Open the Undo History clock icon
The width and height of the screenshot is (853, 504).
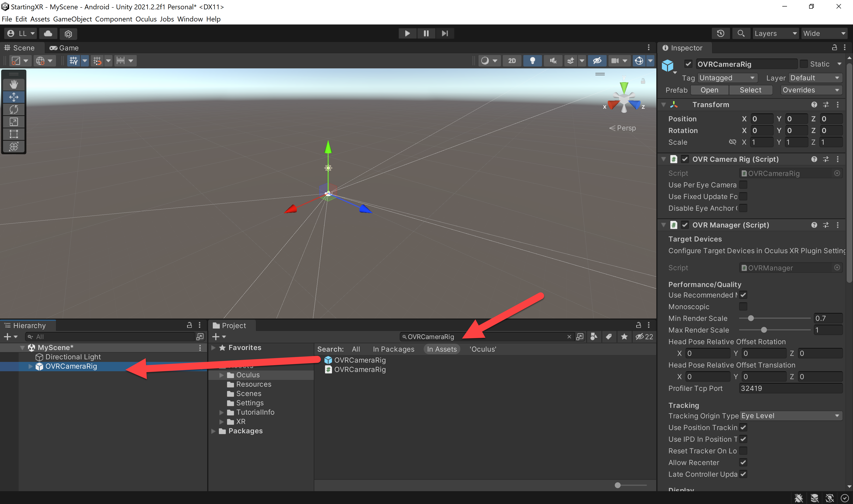[720, 33]
